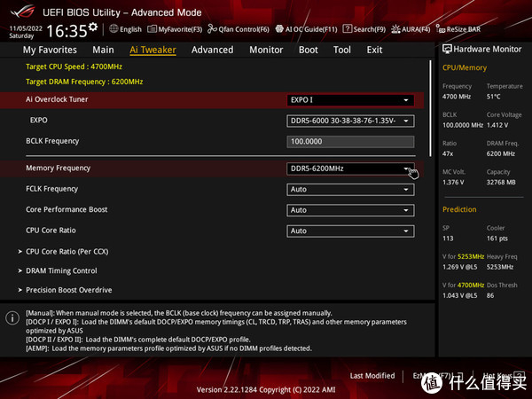Click the date 11/05/2022 Saturday
This screenshot has width=532, height=399.
tap(26, 32)
